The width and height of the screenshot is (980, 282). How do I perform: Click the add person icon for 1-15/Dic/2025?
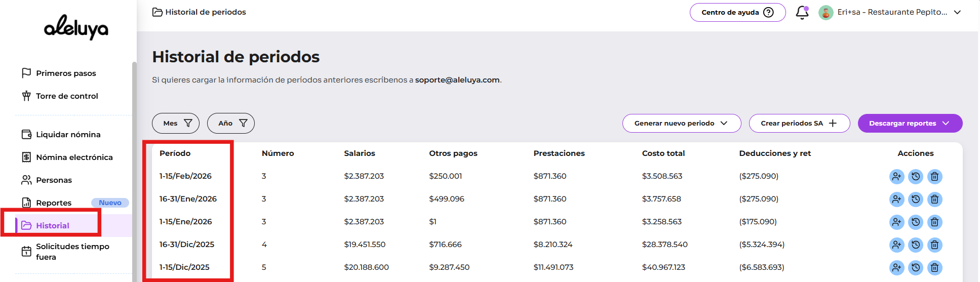896,268
